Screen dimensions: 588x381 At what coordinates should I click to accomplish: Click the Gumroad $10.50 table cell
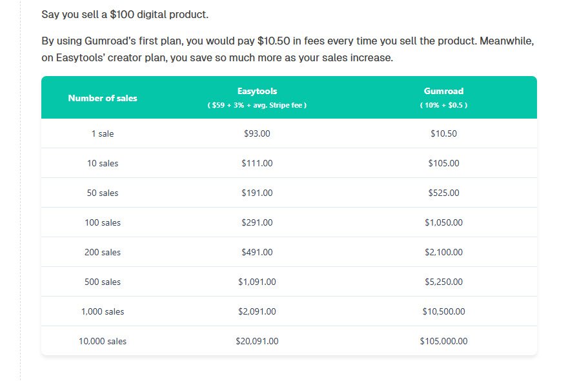point(443,133)
